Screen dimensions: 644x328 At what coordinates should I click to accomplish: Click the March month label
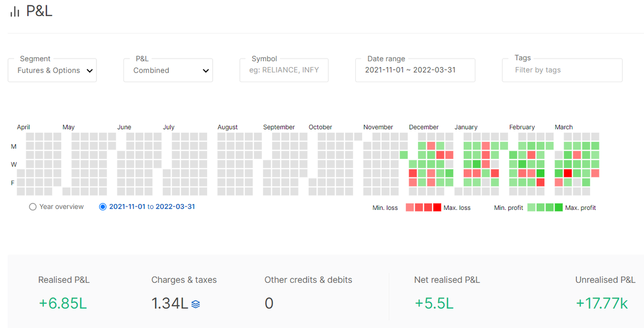tap(564, 127)
